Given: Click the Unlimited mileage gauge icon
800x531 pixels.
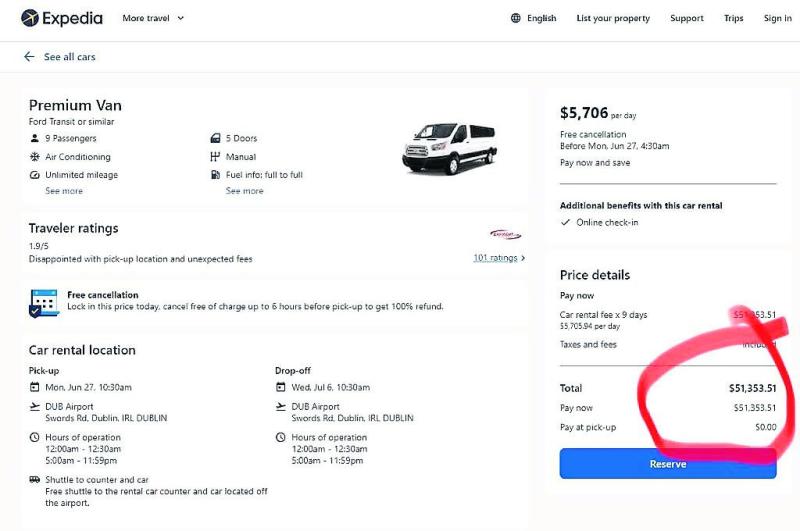Looking at the screenshot, I should coord(35,175).
